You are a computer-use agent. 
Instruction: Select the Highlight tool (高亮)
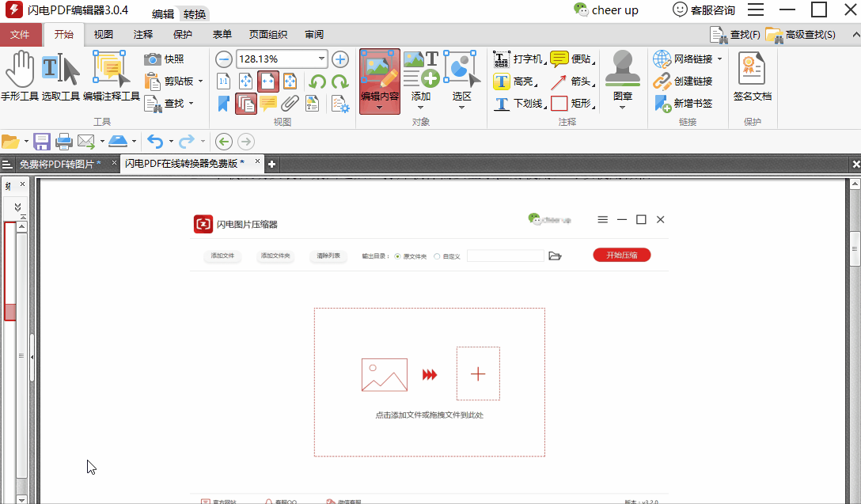click(x=514, y=81)
